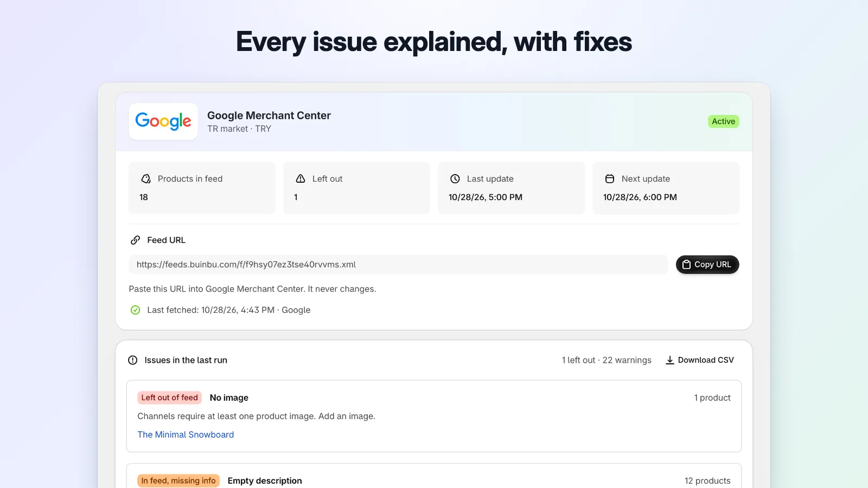
Task: Copy the feed URL with Copy URL button
Action: 707,265
